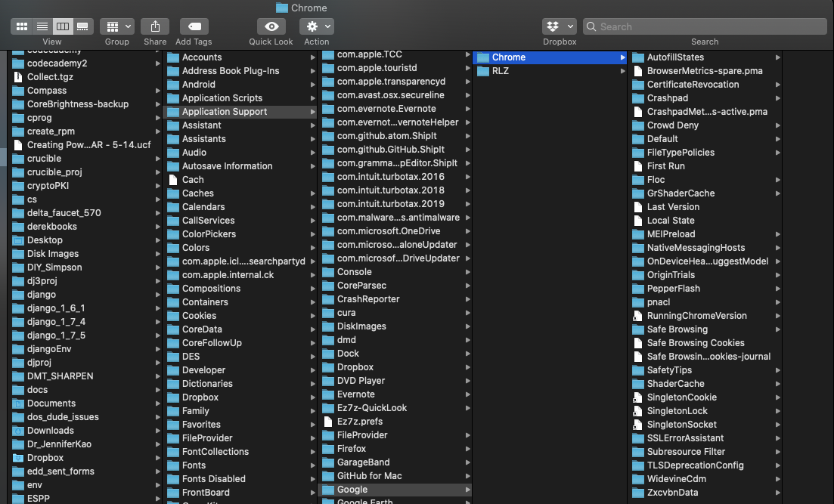The height and width of the screenshot is (504, 834).
Task: Open the Action gear menu
Action: pos(317,26)
